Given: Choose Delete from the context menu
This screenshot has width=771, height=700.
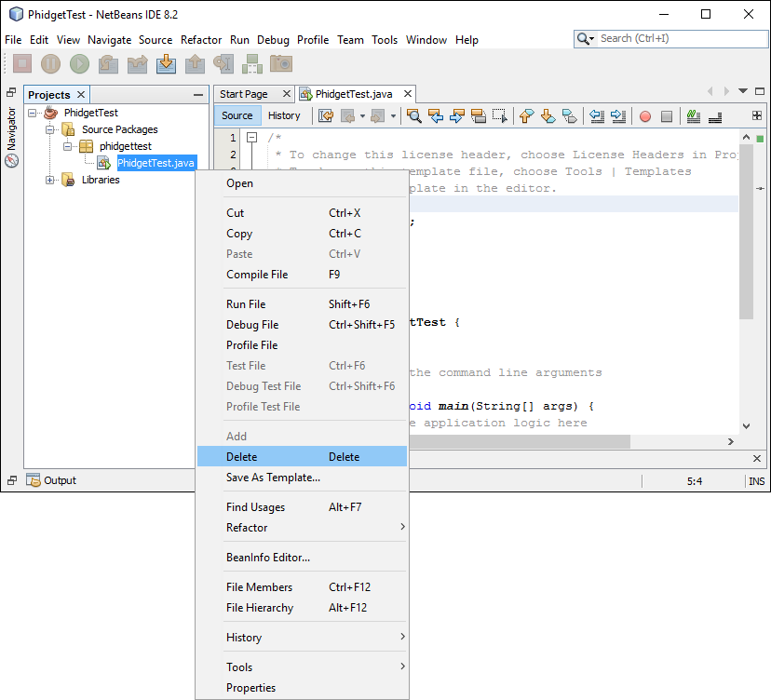Looking at the screenshot, I should pos(302,457).
